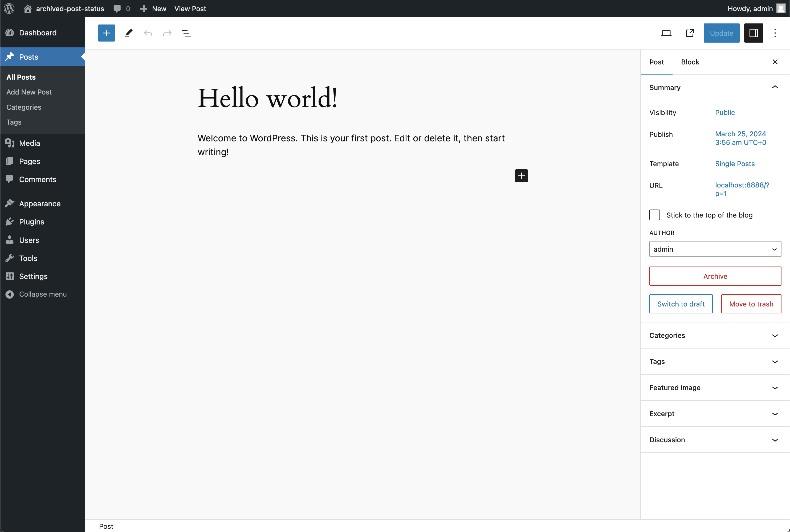Click the blue block inserter plus button
Screen dimensions: 790x532
point(106,33)
